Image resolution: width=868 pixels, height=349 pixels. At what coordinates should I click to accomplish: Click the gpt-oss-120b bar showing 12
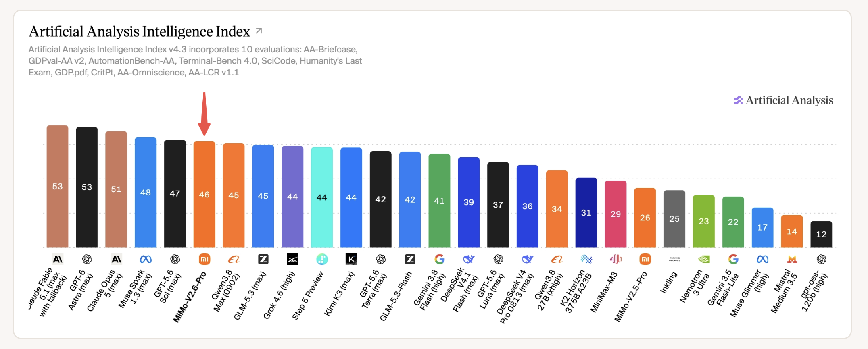pos(822,234)
